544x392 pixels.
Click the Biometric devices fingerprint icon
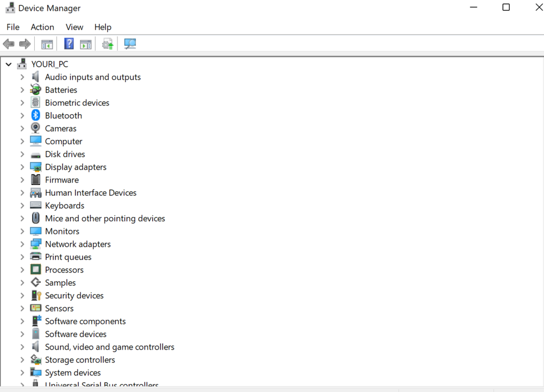coord(36,103)
